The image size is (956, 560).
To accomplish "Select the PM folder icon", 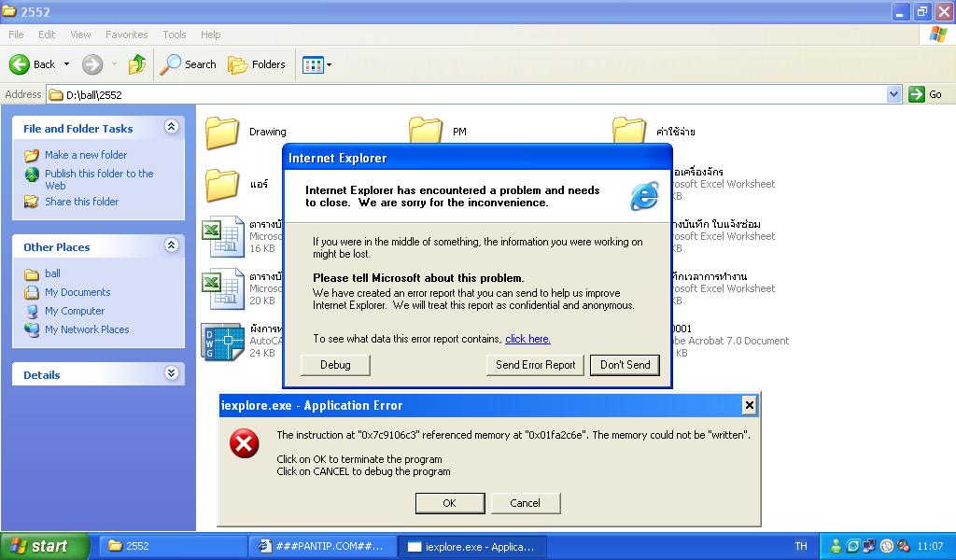I will pyautogui.click(x=425, y=131).
